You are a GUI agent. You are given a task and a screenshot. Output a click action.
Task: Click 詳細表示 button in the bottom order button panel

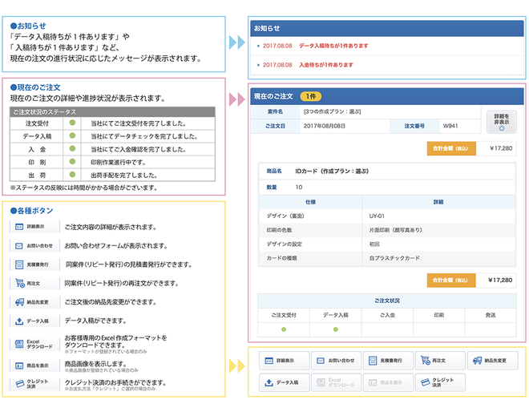(285, 361)
